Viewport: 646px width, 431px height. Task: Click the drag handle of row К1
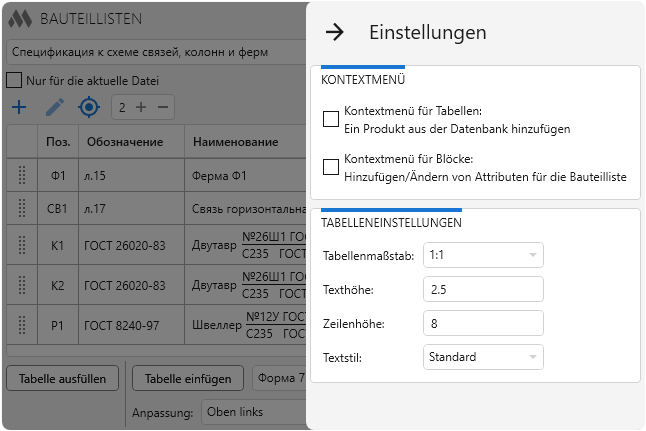21,245
